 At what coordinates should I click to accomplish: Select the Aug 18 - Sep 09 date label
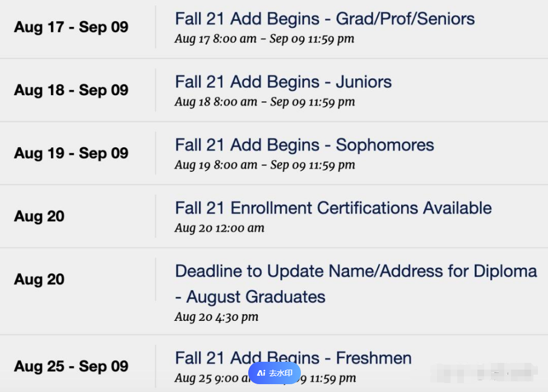click(x=71, y=90)
